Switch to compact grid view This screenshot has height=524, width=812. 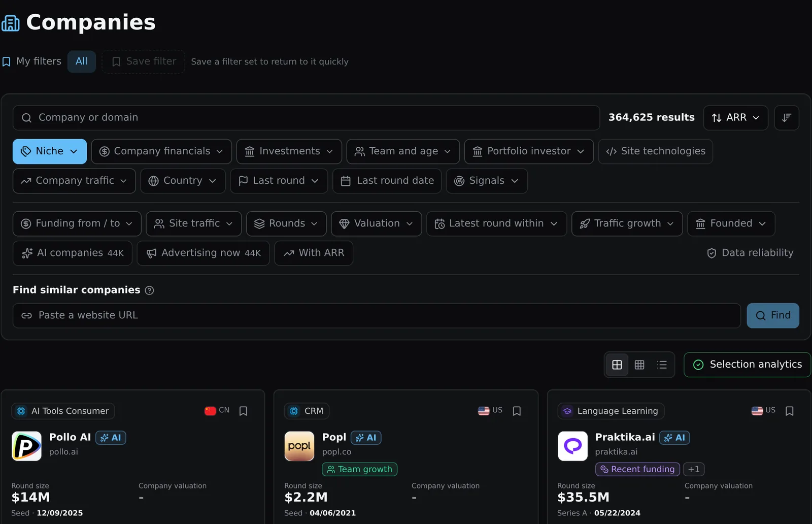coord(639,365)
